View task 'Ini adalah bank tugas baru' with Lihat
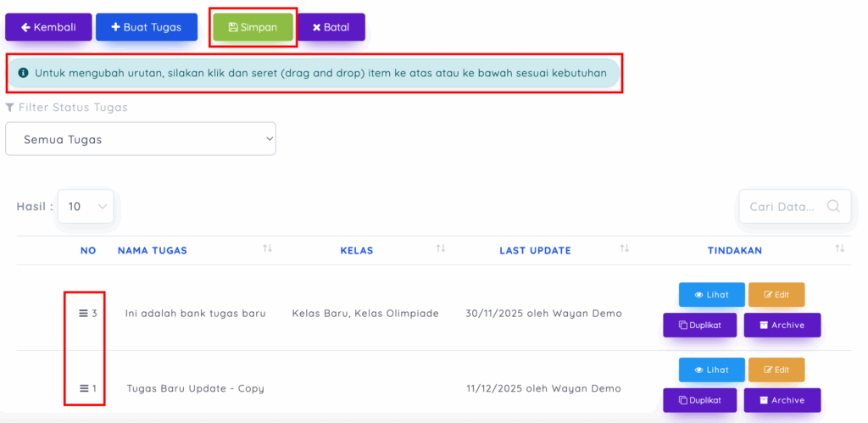The height and width of the screenshot is (423, 868). (x=711, y=295)
